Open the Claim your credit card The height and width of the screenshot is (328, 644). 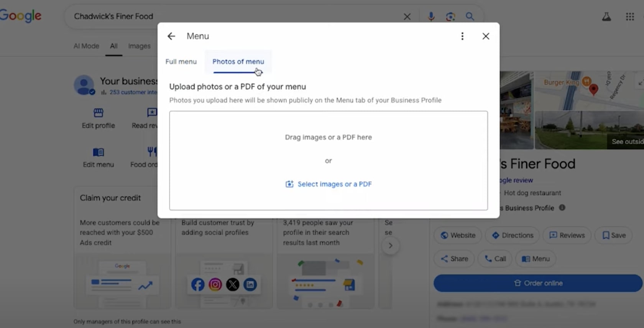tap(122, 248)
